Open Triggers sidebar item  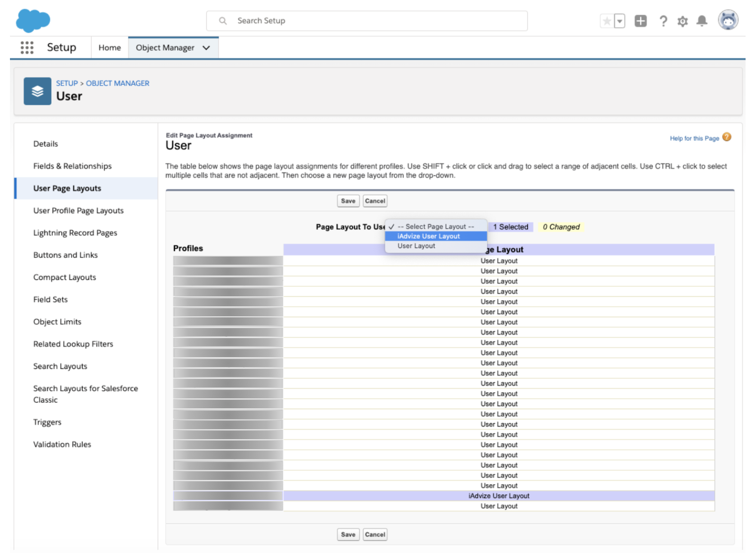tap(47, 422)
